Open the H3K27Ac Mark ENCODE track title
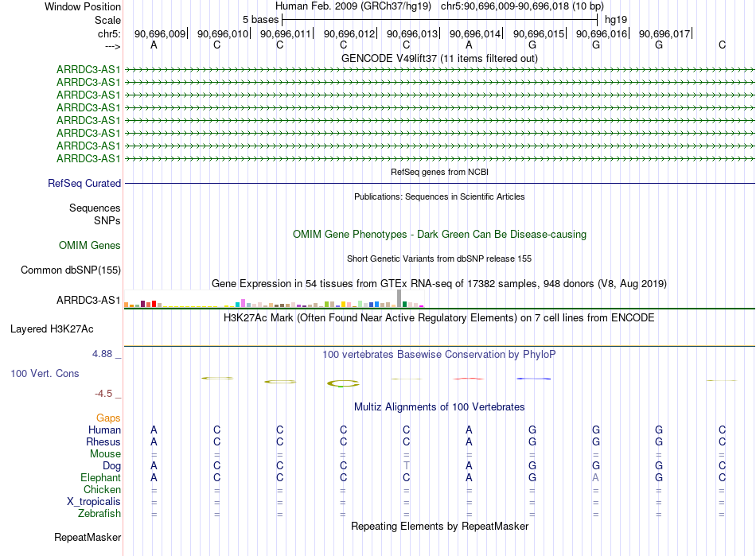 [439, 318]
